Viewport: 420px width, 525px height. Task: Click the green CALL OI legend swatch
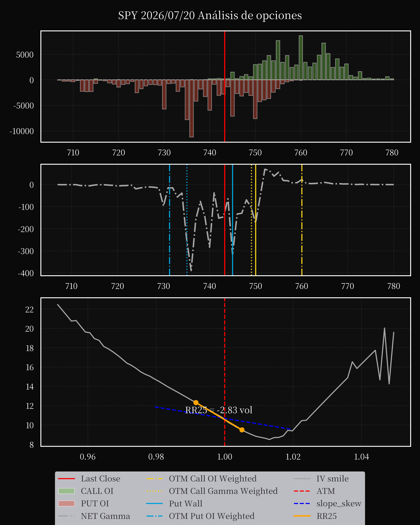(x=66, y=491)
